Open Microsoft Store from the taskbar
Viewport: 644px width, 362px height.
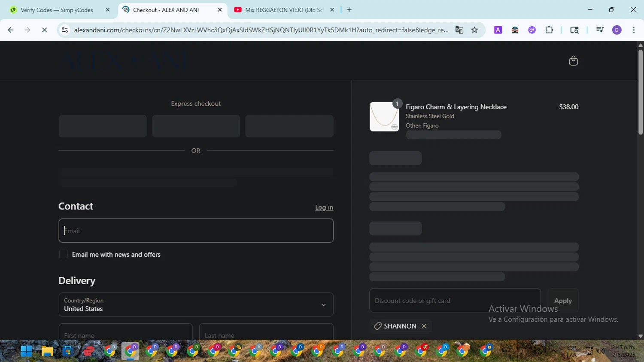[68, 351]
